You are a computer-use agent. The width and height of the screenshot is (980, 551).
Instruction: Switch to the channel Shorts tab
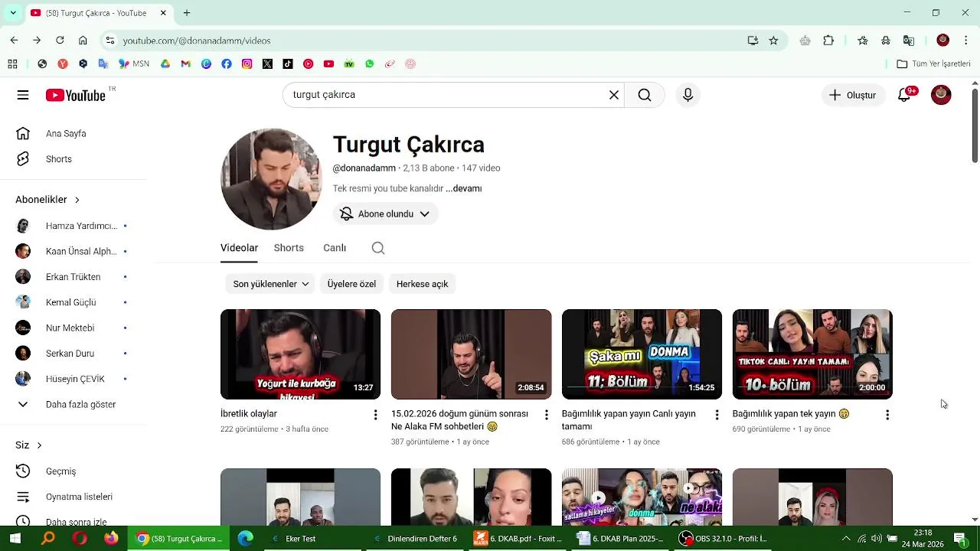point(289,248)
